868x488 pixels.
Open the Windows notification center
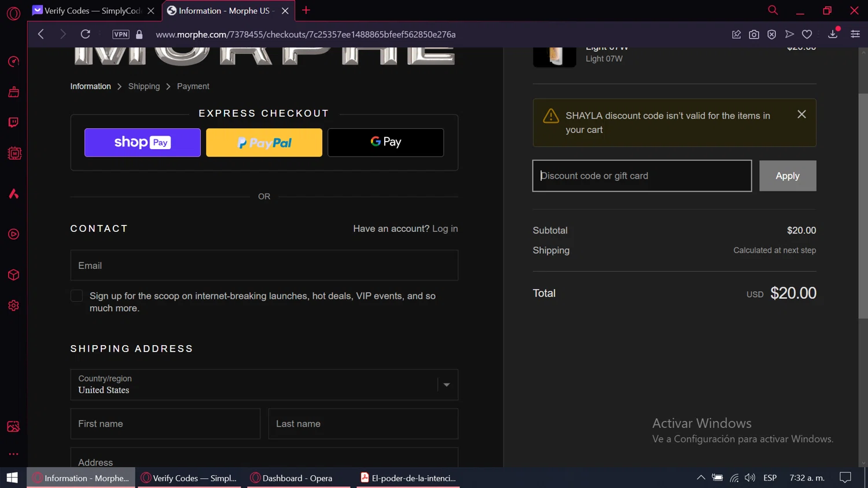(x=845, y=478)
